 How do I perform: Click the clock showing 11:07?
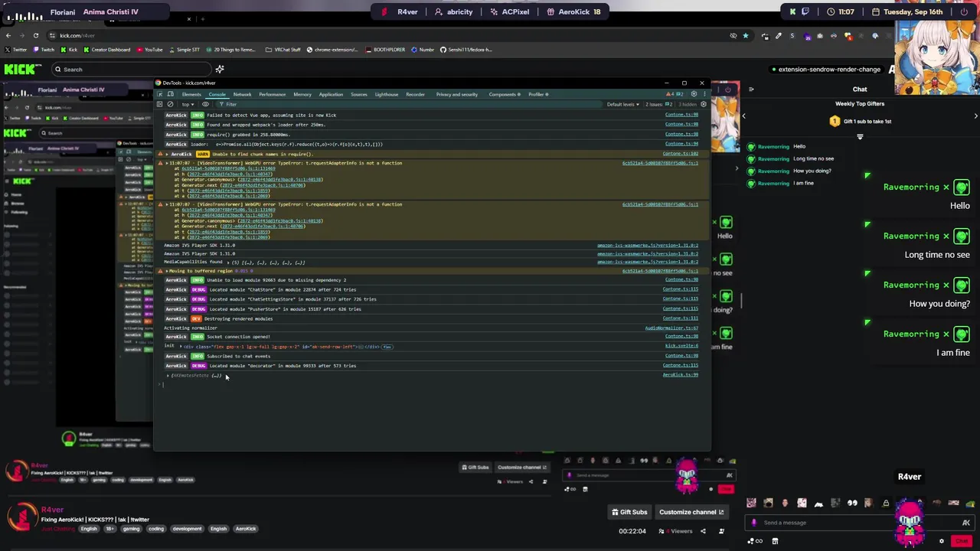click(841, 11)
